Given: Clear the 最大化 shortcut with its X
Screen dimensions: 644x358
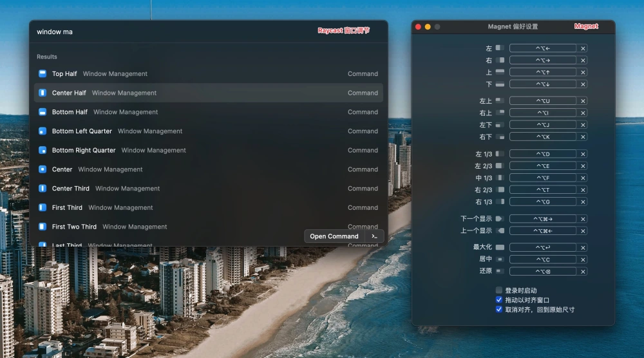Looking at the screenshot, I should [x=582, y=247].
